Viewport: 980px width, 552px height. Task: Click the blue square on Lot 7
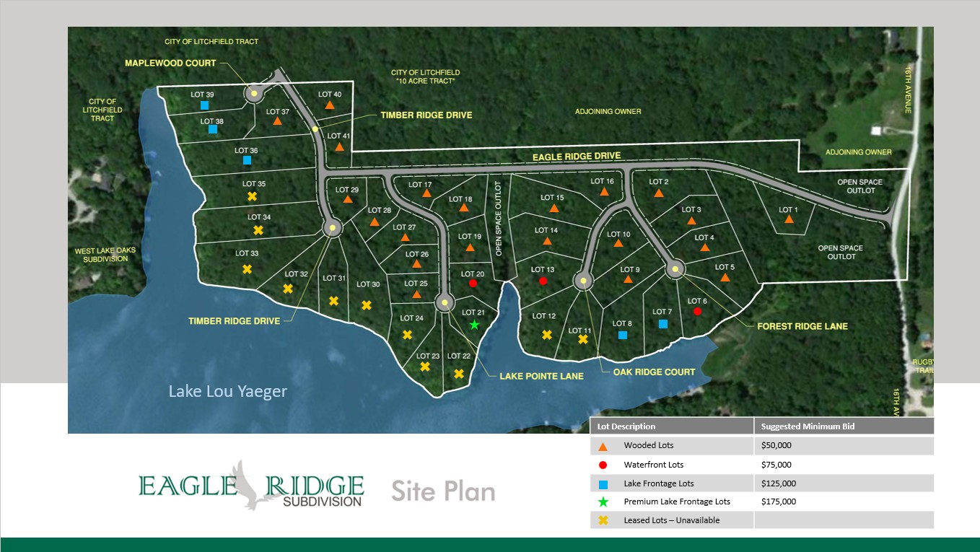click(x=662, y=324)
